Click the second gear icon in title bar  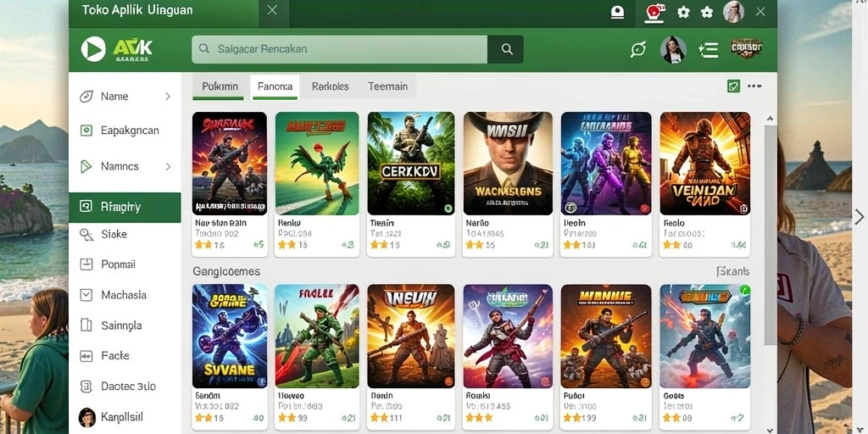tap(707, 12)
